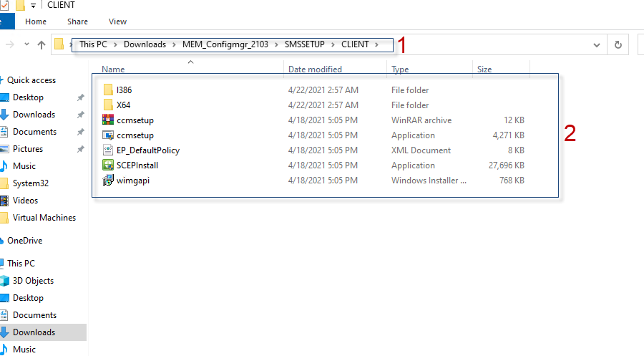Select the wimgapi installer icon
The height and width of the screenshot is (356, 644).
108,180
